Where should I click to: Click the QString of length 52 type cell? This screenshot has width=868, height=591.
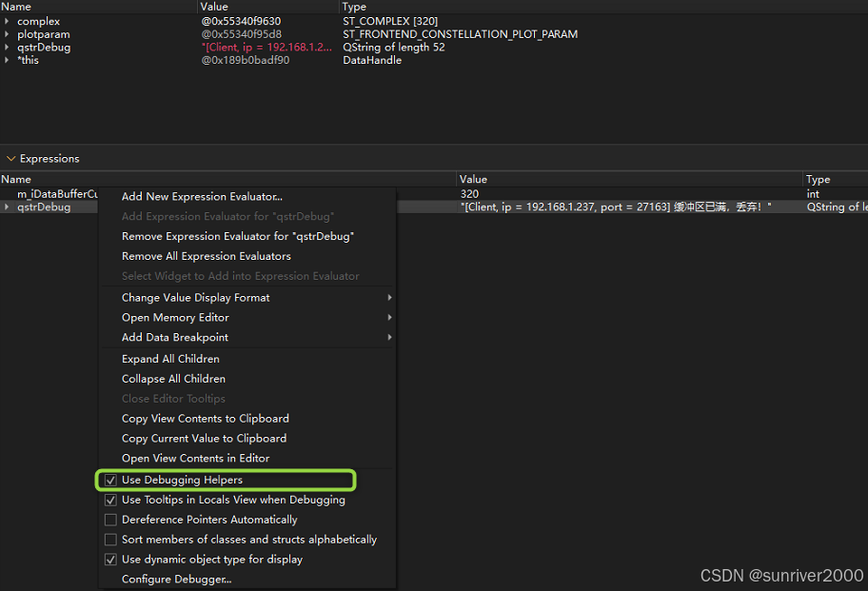tap(394, 47)
